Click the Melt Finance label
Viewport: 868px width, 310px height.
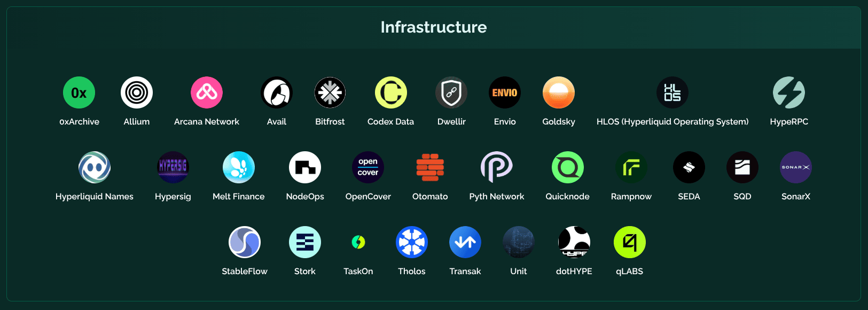(239, 197)
